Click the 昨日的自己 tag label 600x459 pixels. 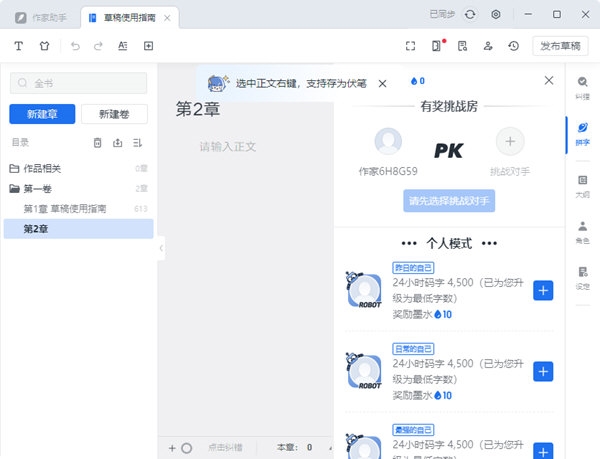(x=413, y=268)
